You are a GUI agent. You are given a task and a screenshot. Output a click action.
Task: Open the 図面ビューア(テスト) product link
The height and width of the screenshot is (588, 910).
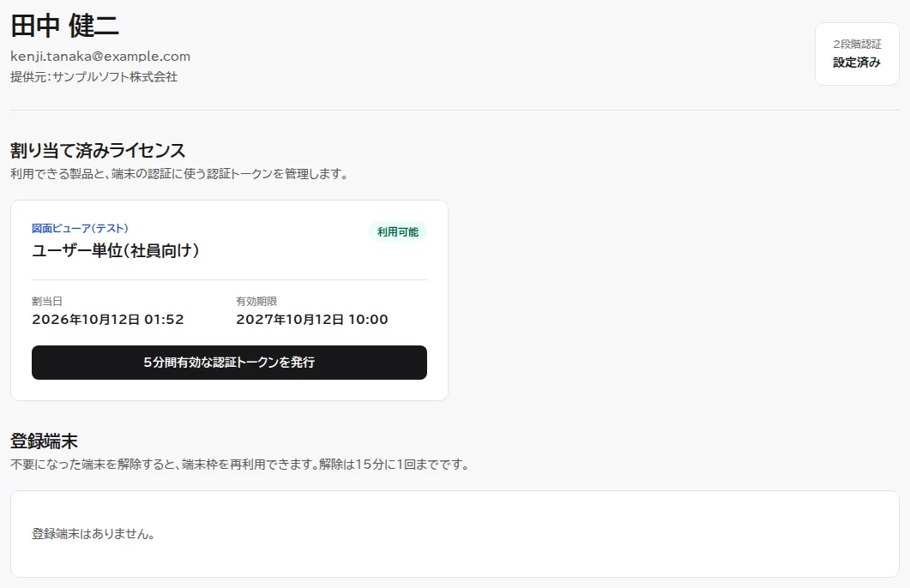pyautogui.click(x=80, y=229)
